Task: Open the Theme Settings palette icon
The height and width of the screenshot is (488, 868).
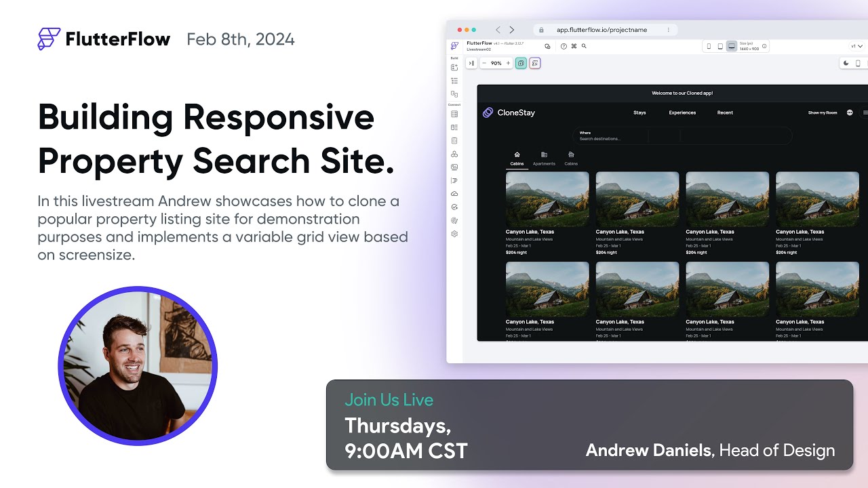Action: [454, 220]
